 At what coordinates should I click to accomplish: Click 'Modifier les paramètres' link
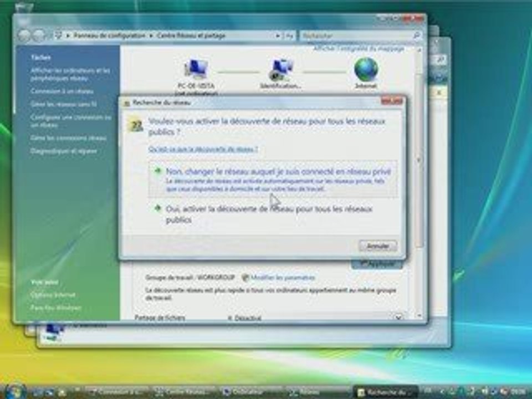pos(283,278)
